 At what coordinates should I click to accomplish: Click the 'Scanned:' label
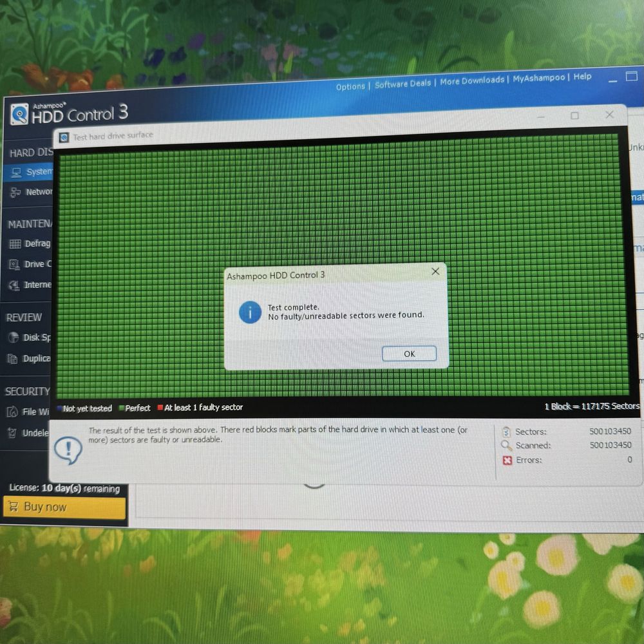(533, 445)
